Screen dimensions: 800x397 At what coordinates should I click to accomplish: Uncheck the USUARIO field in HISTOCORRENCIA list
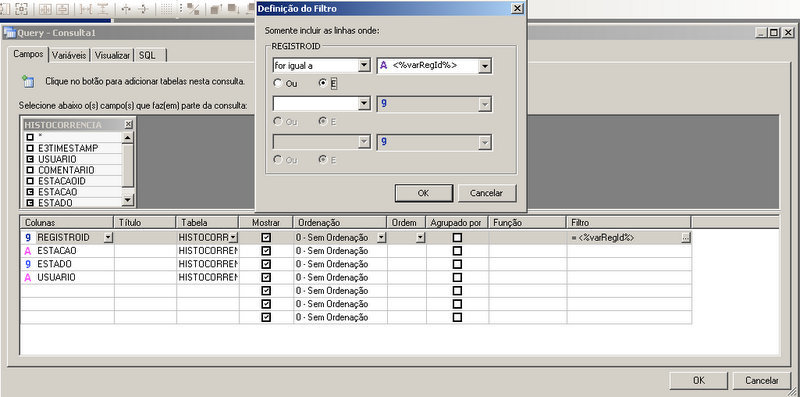(30, 159)
